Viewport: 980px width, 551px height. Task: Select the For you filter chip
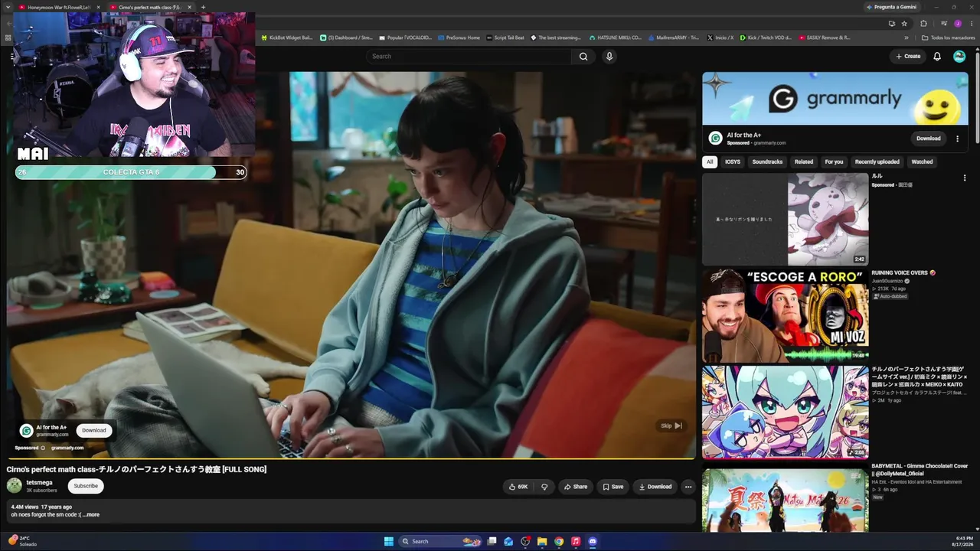point(834,161)
